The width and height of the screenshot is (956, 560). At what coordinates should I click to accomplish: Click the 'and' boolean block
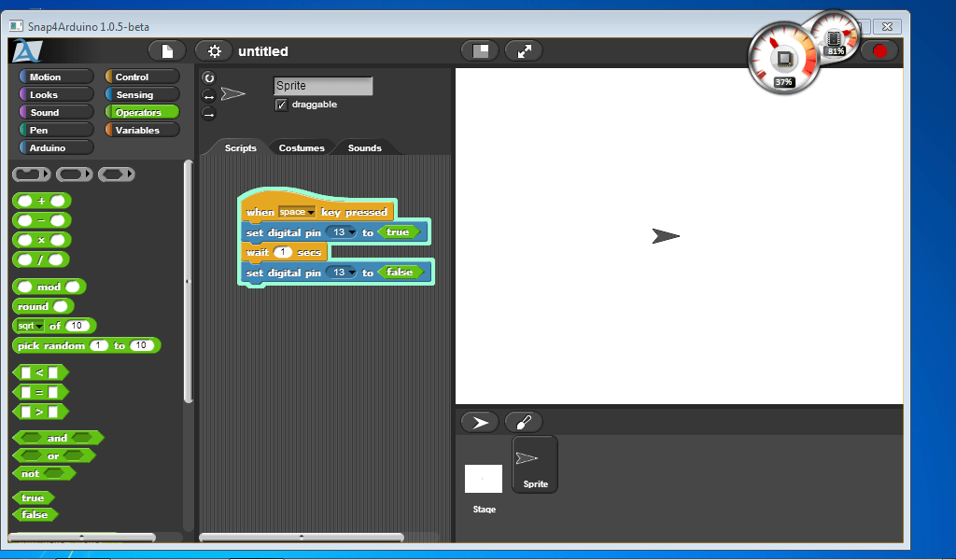click(58, 438)
